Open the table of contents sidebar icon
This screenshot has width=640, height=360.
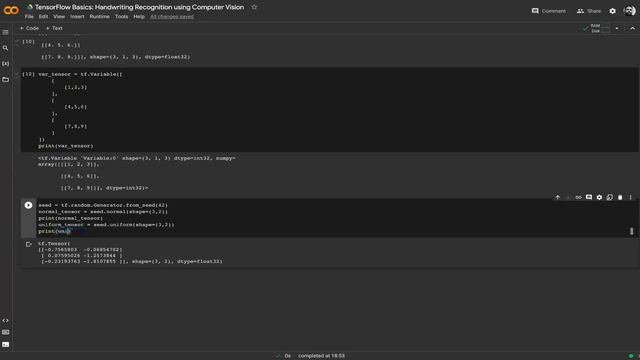[x=5, y=32]
